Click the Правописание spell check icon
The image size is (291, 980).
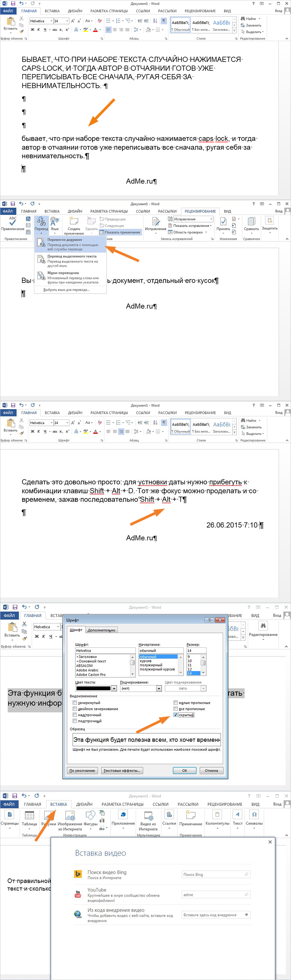(x=13, y=223)
